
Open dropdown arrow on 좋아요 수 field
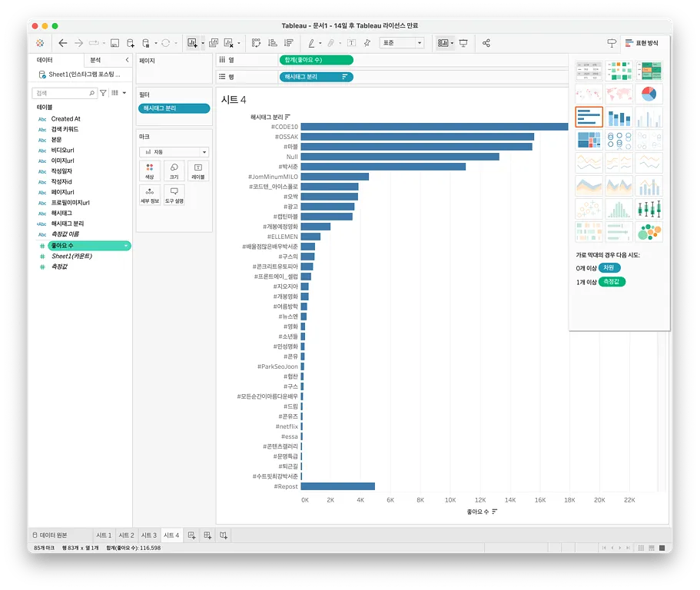[x=125, y=246]
